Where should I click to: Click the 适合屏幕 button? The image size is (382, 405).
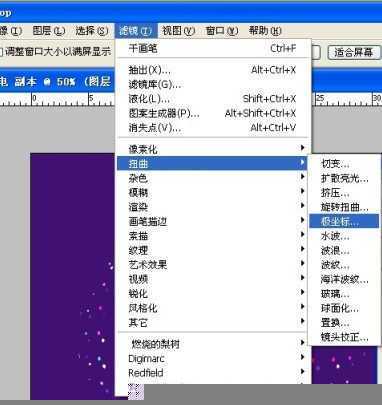click(x=354, y=52)
